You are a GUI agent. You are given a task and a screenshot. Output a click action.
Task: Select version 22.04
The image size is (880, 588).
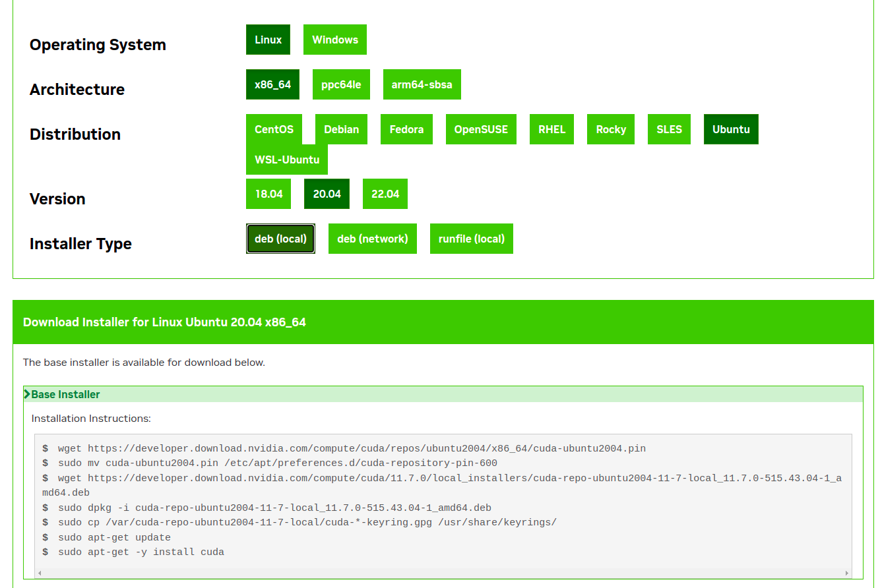click(x=385, y=194)
